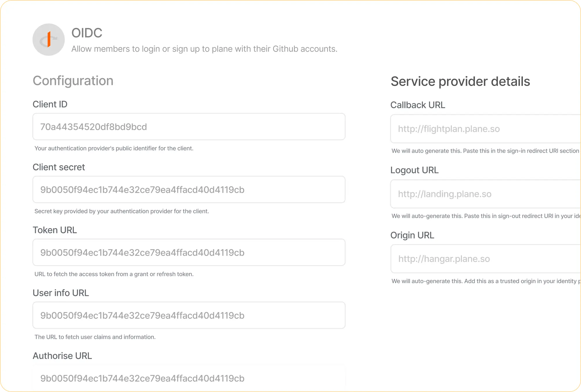The image size is (581, 392).
Task: Click the Client secret label text
Action: (59, 167)
